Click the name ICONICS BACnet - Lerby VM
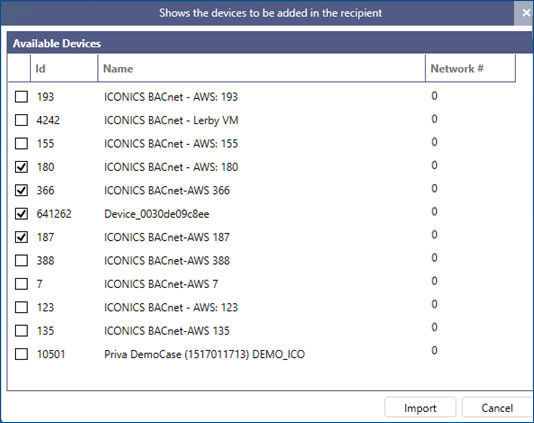This screenshot has width=534, height=423. click(171, 120)
